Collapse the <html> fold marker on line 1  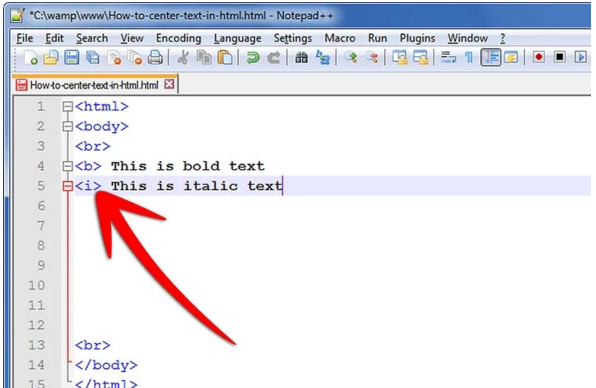[x=68, y=106]
